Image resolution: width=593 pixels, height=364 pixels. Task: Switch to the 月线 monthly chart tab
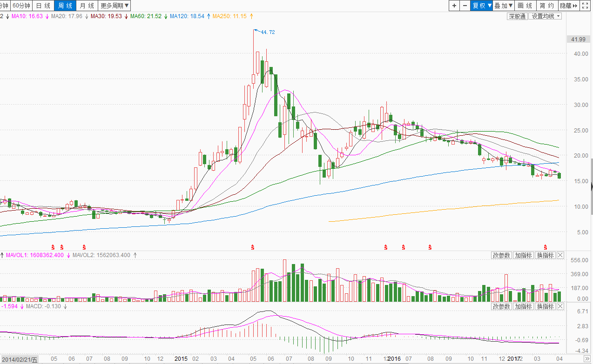[87, 6]
